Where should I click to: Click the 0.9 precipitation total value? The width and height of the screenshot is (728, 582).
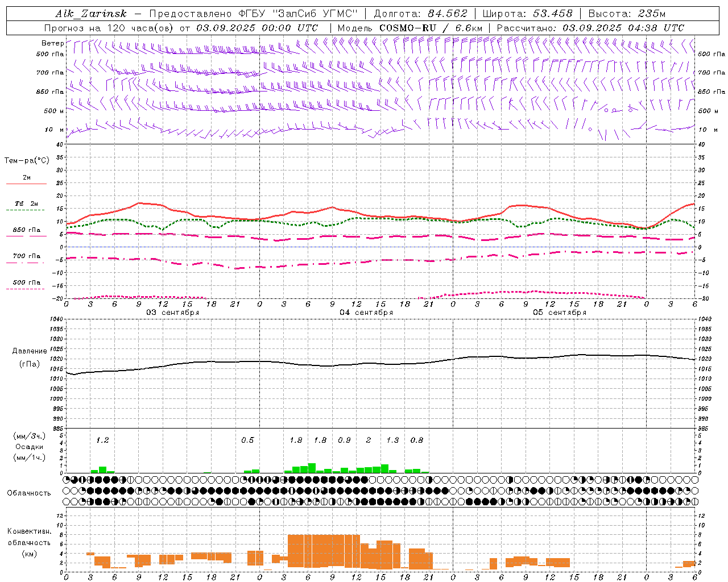tap(344, 440)
